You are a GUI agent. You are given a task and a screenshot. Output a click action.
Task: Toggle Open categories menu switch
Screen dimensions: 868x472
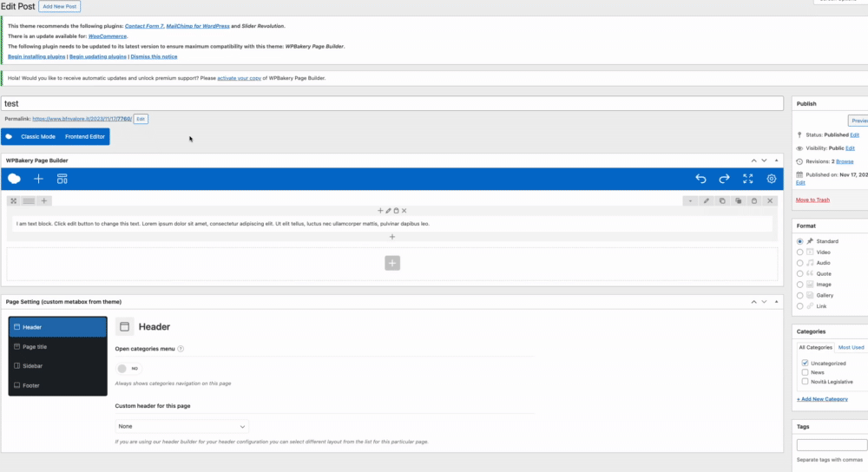coord(128,369)
